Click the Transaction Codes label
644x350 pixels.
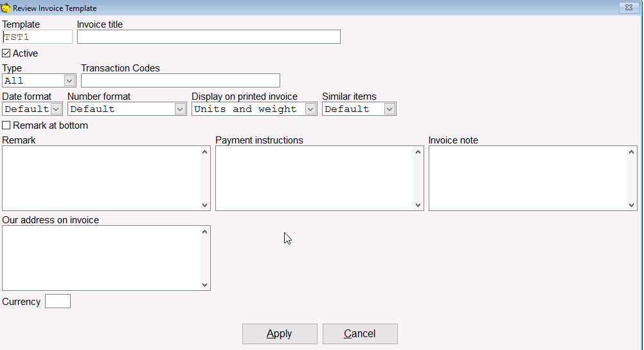pos(120,68)
